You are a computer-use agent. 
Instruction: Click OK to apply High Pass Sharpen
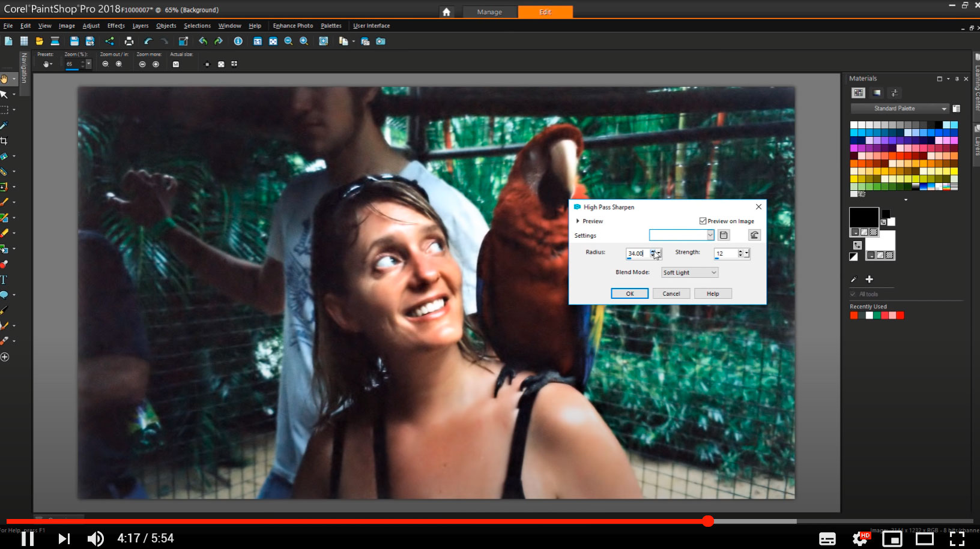tap(629, 293)
